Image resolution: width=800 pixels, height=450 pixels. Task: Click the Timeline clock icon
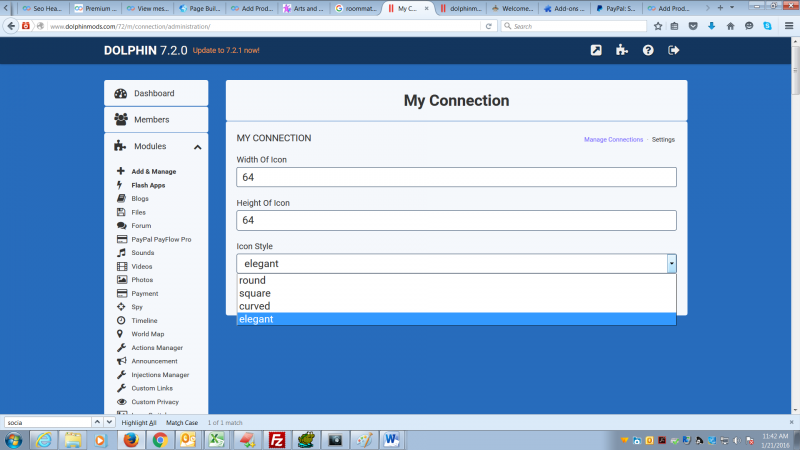pos(121,320)
